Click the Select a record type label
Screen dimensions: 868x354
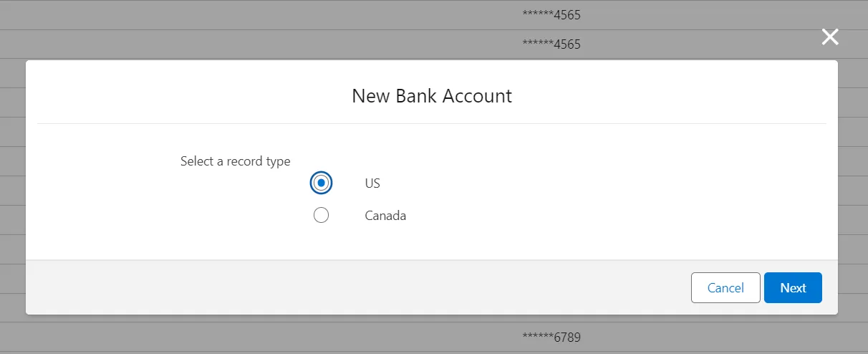point(235,161)
